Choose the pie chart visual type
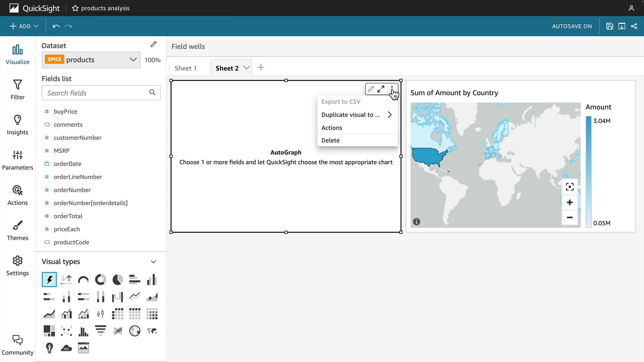 [117, 280]
